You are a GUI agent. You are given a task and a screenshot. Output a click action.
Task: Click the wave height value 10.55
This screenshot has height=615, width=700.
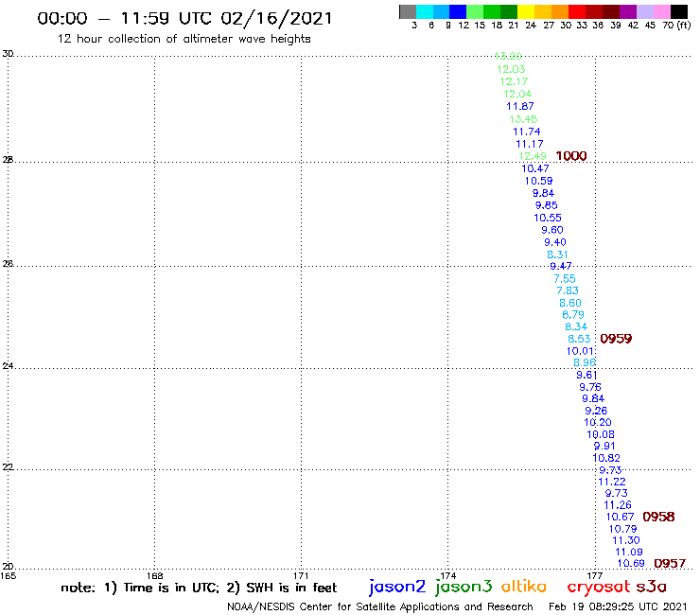coord(548,218)
